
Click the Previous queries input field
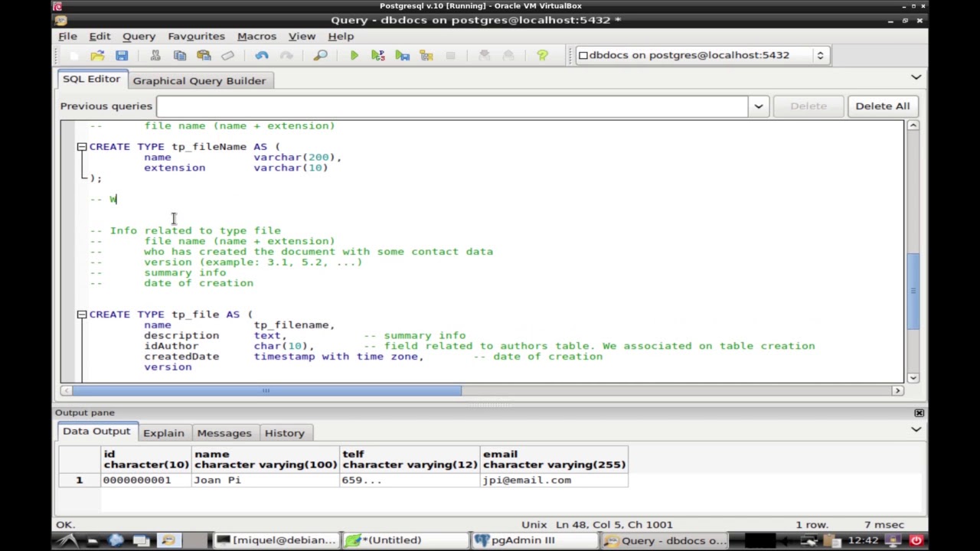click(452, 106)
